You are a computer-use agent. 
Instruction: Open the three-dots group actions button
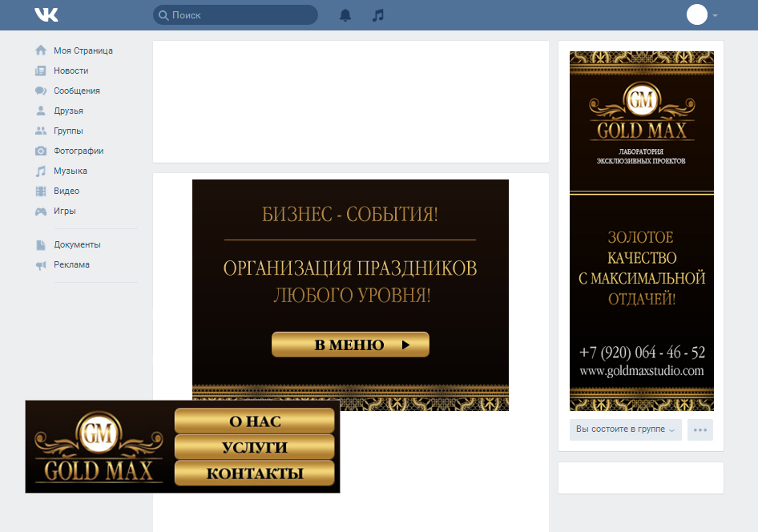click(700, 429)
